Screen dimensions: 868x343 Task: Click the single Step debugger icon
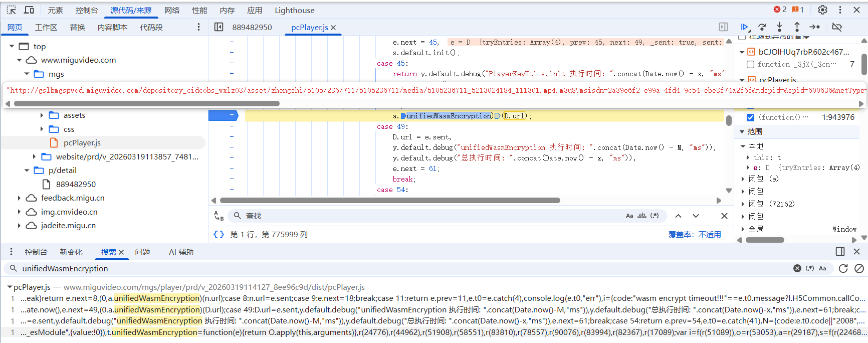815,27
